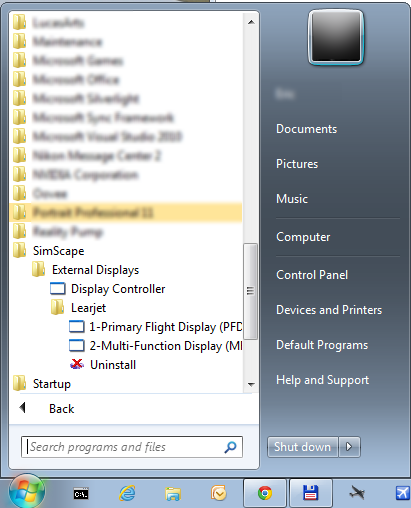Open Windows Explorer from the taskbar
Image resolution: width=411 pixels, height=508 pixels.
tap(173, 494)
